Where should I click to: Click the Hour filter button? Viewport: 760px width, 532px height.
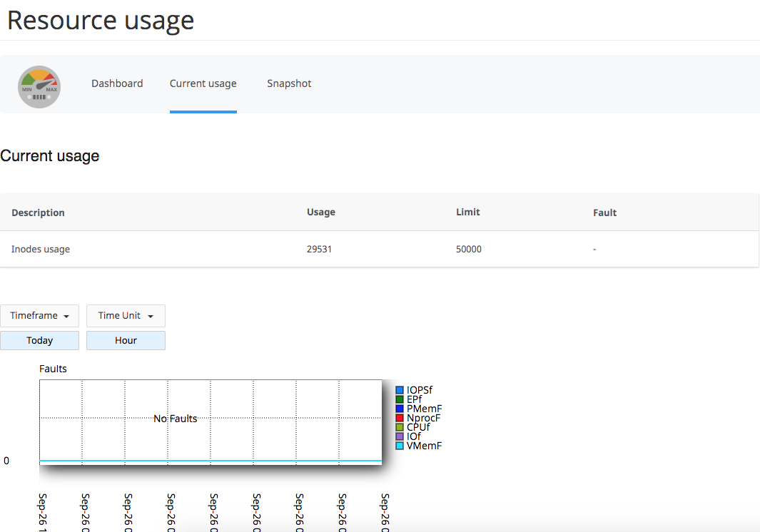pos(126,340)
